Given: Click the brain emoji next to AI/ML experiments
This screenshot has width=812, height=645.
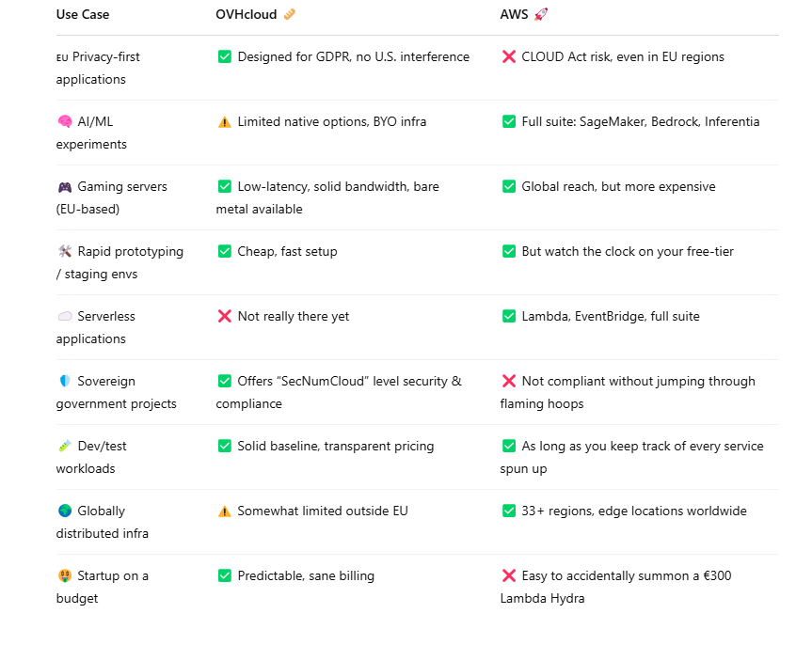Looking at the screenshot, I should [x=65, y=121].
